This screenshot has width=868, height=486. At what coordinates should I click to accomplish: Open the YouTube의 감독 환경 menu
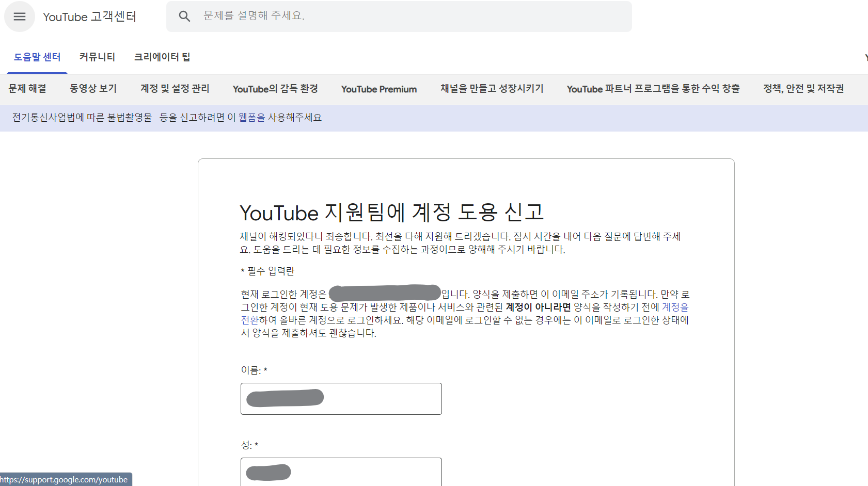click(275, 89)
